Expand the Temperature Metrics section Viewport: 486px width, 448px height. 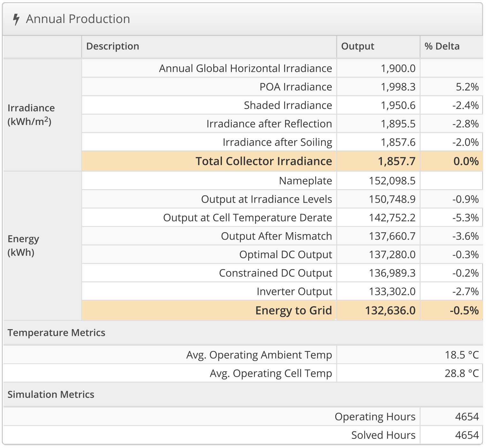pos(57,332)
